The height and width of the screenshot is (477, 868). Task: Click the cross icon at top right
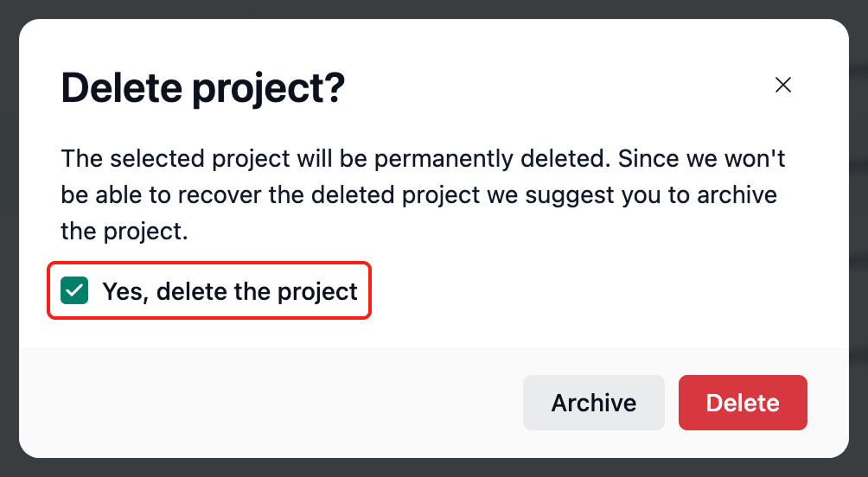pyautogui.click(x=783, y=85)
